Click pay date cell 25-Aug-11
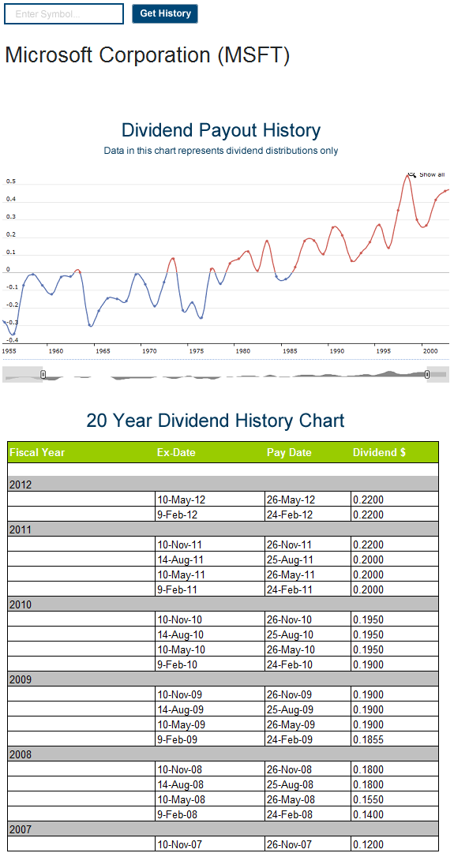Viewport: 454px width, 868px height. point(307,559)
